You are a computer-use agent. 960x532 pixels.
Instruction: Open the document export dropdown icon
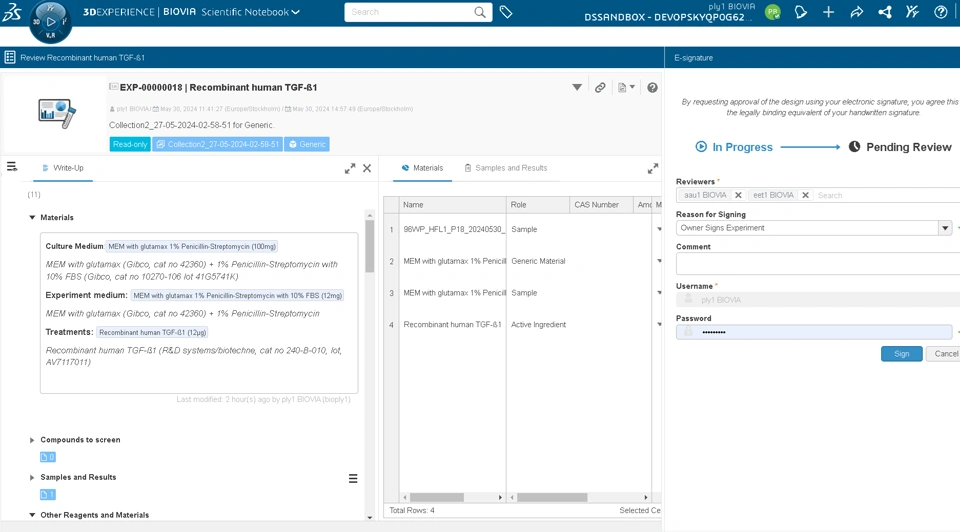[626, 88]
